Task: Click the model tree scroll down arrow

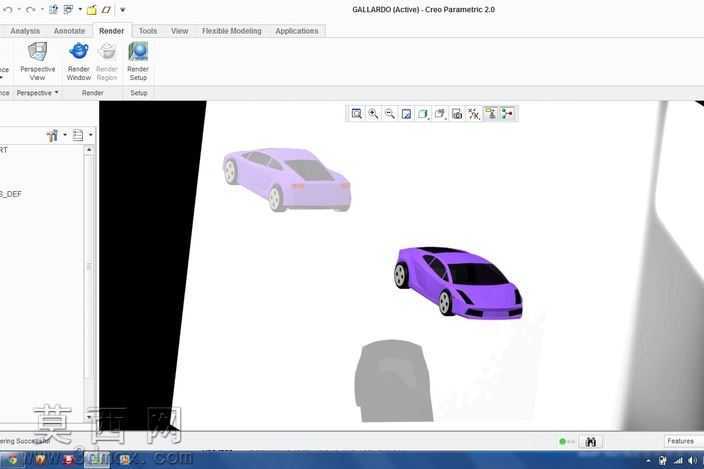Action: [89, 416]
